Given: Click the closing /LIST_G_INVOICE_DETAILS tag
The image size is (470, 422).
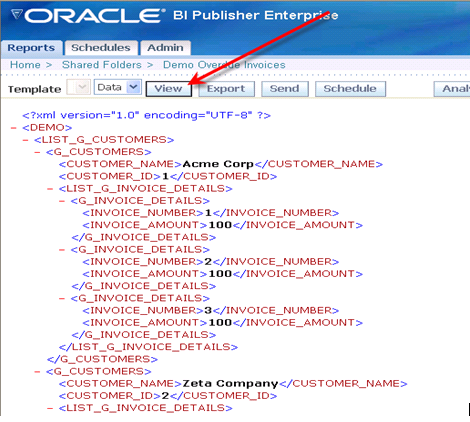Looking at the screenshot, I should (x=148, y=347).
